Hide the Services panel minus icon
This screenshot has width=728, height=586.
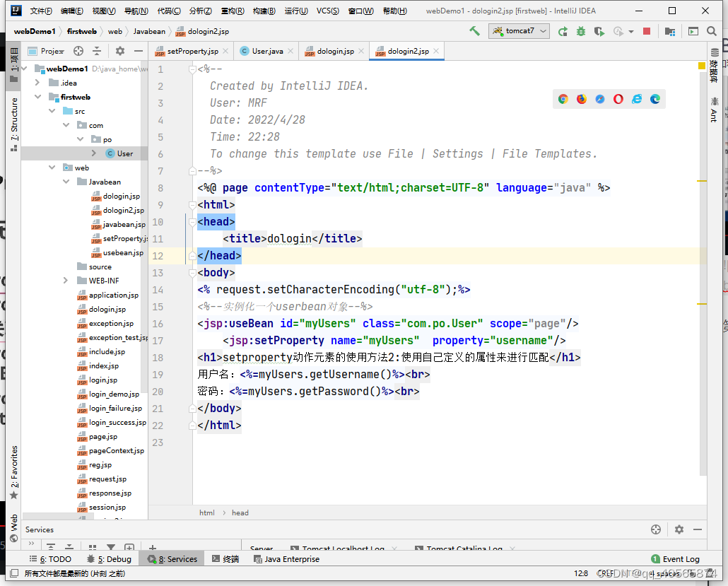[698, 529]
